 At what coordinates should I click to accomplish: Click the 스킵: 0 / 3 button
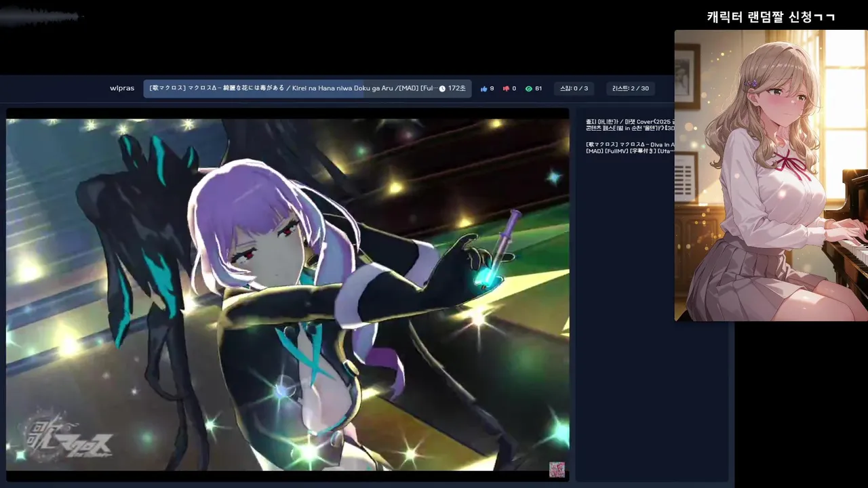(x=574, y=89)
